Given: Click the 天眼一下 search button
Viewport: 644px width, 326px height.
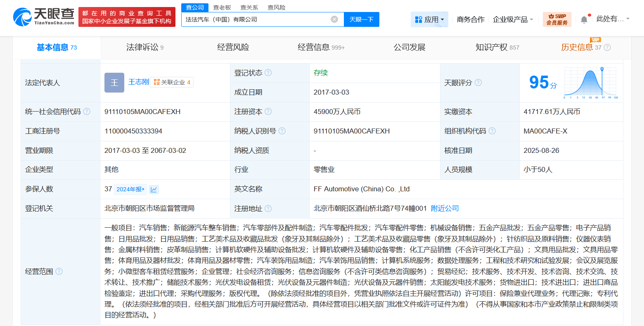Looking at the screenshot, I should click(x=361, y=19).
